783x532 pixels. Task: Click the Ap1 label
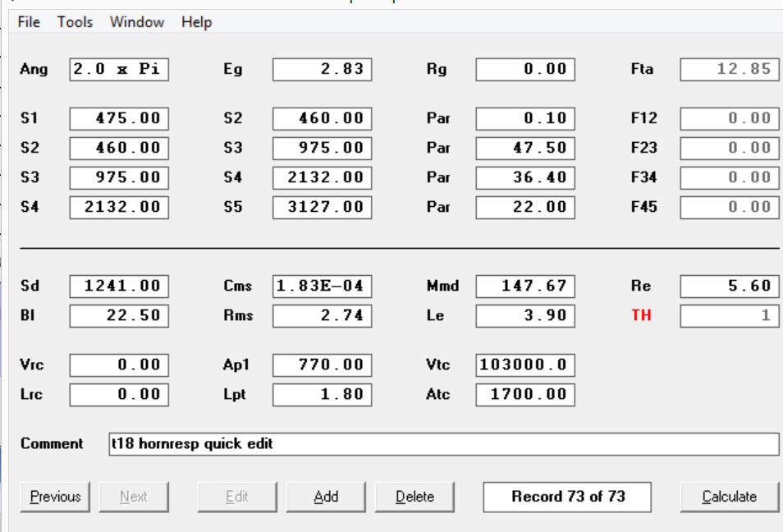236,365
